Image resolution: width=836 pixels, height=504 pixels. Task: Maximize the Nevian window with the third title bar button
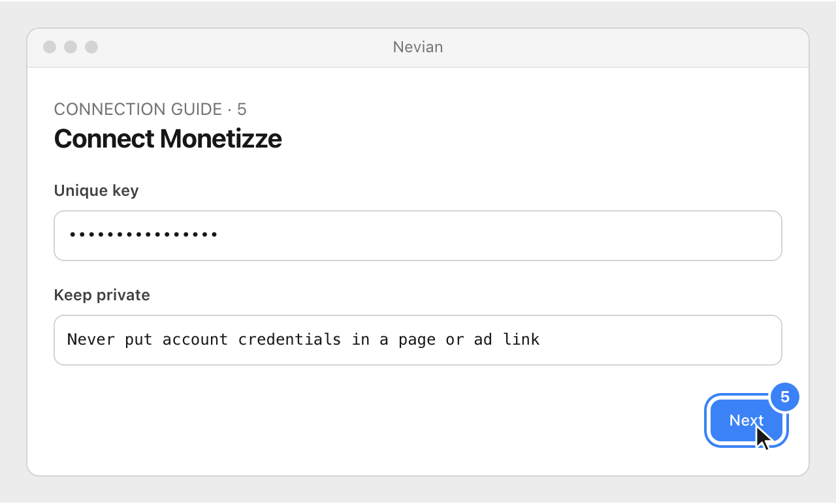[x=91, y=47]
